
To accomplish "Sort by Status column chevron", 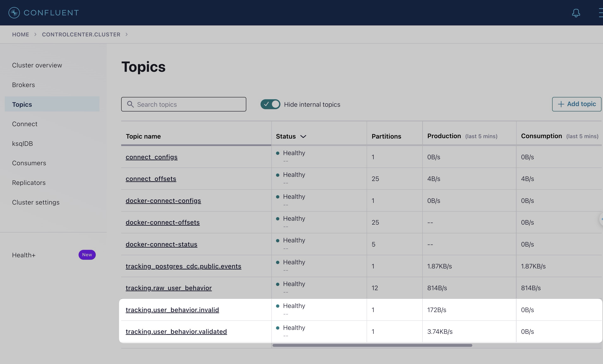I will (x=303, y=136).
